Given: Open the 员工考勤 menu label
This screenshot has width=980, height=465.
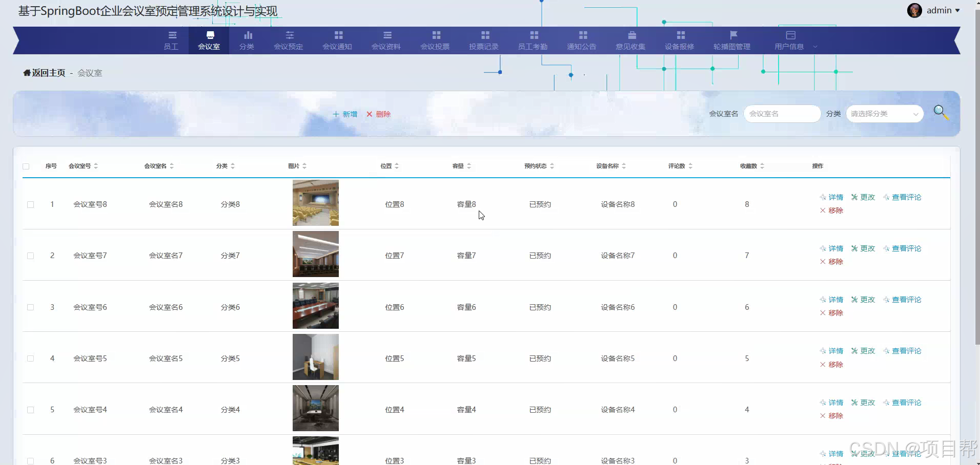Looking at the screenshot, I should (533, 47).
